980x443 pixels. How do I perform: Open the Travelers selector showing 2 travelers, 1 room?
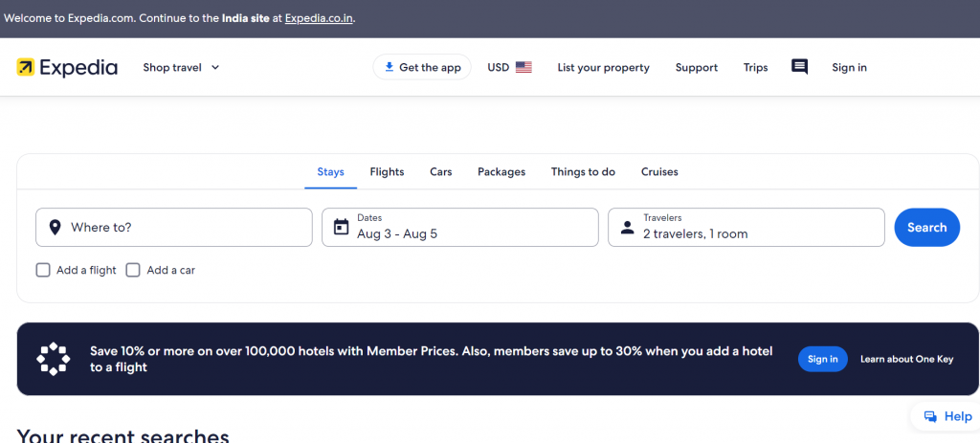tap(746, 228)
